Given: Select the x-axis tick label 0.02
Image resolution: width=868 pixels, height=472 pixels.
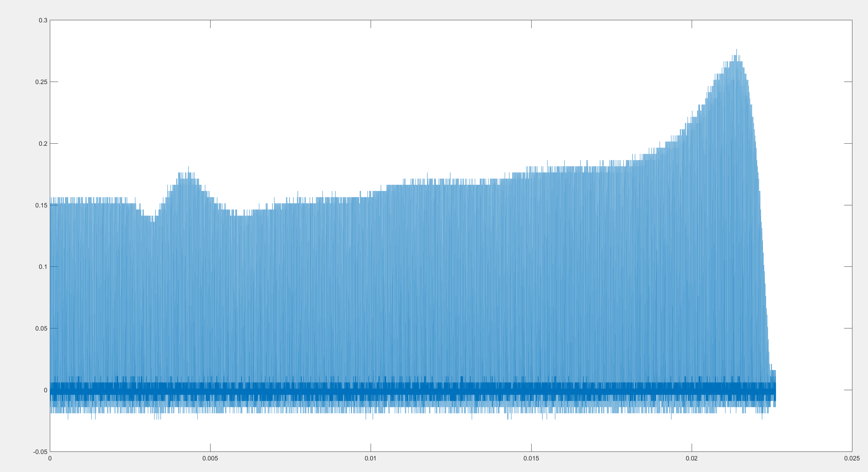Looking at the screenshot, I should click(x=692, y=459).
